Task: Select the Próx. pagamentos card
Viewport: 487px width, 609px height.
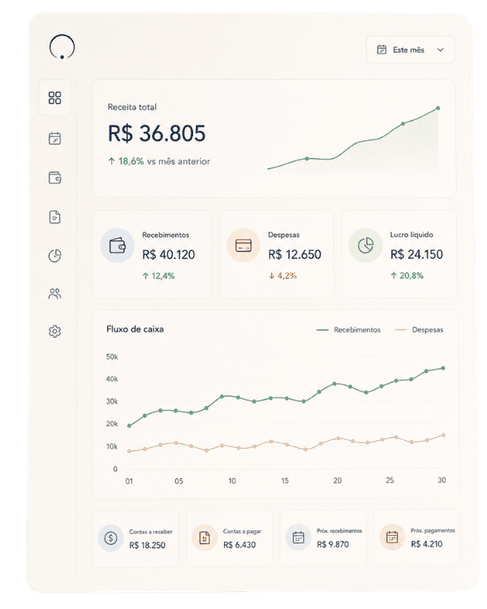Action: pyautogui.click(x=417, y=538)
